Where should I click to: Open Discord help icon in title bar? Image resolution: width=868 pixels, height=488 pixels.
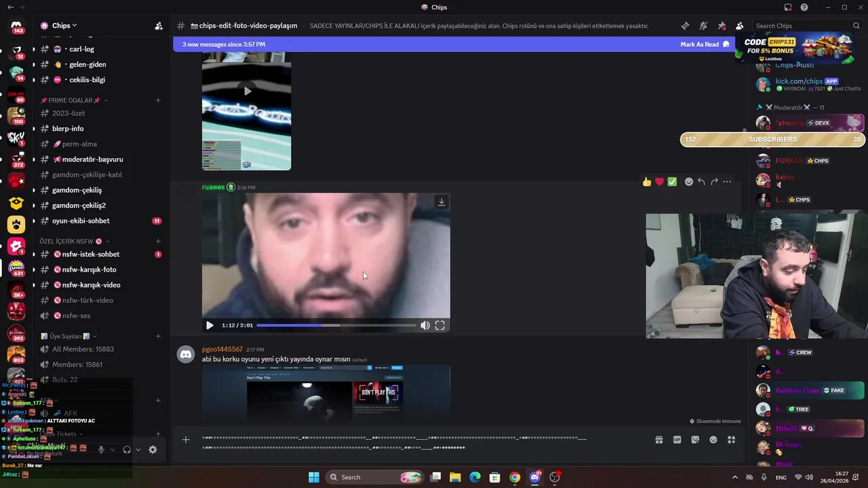[x=804, y=7]
